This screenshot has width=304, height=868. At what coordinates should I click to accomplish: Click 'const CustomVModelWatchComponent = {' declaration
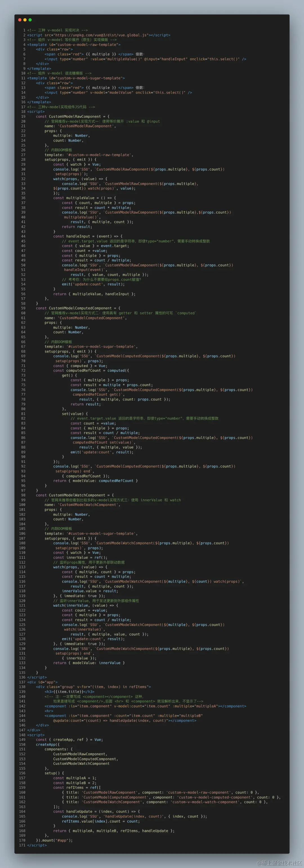pyautogui.click(x=75, y=495)
